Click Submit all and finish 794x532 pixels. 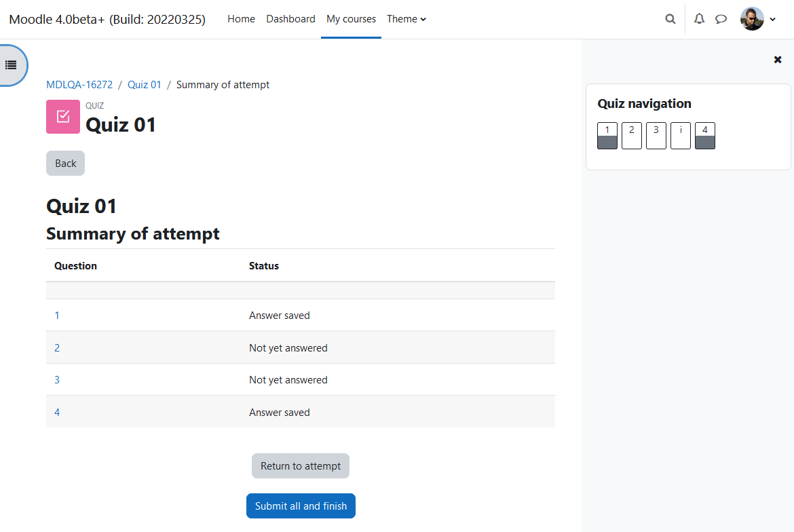pyautogui.click(x=301, y=506)
